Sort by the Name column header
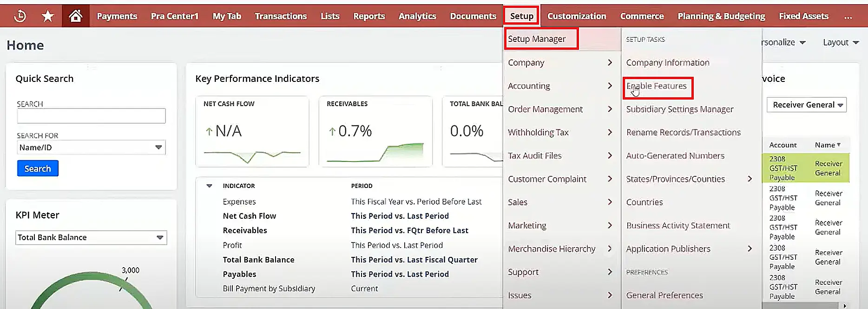This screenshot has width=868, height=309. (x=828, y=145)
